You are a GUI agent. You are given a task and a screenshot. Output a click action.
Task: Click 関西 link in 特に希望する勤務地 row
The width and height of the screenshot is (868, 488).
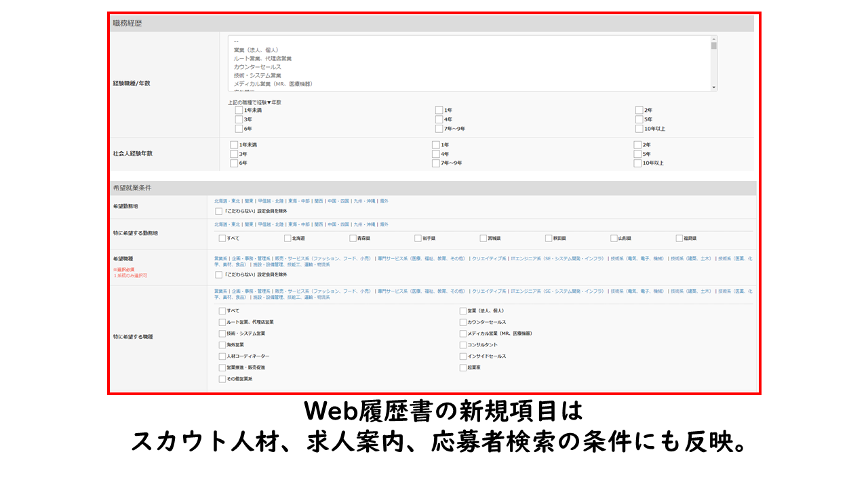pyautogui.click(x=319, y=224)
